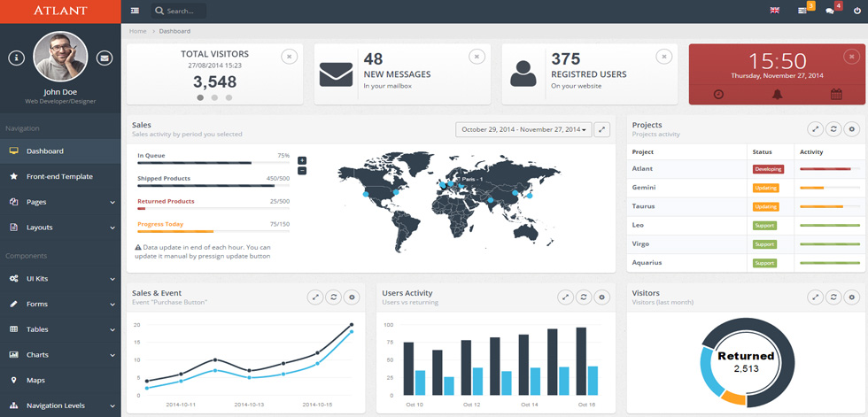Toggle sidebar with the hamburger menu icon
This screenshot has height=417, width=868.
[x=135, y=11]
